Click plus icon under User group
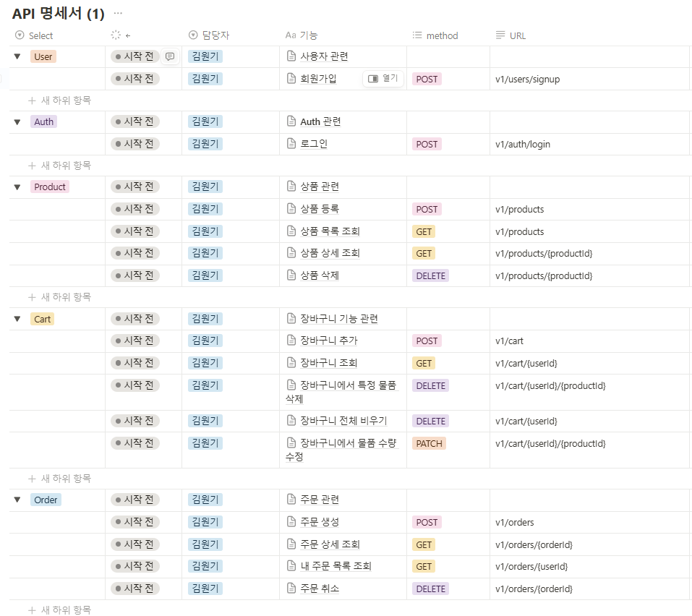This screenshot has width=692, height=616. (32, 100)
